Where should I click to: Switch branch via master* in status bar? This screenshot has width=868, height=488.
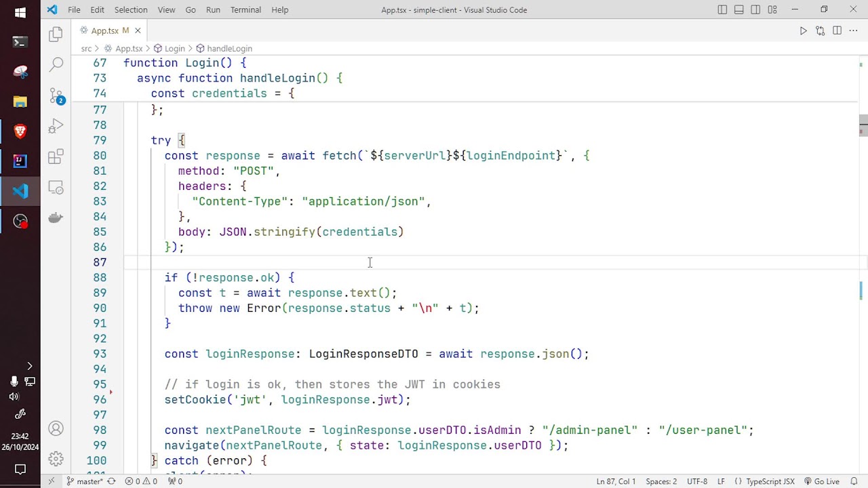pyautogui.click(x=85, y=481)
